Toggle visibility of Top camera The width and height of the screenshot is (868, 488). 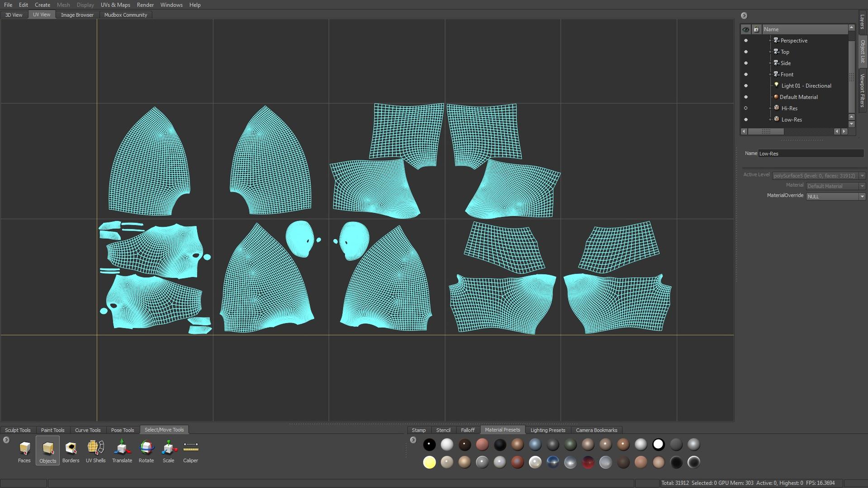tap(745, 52)
